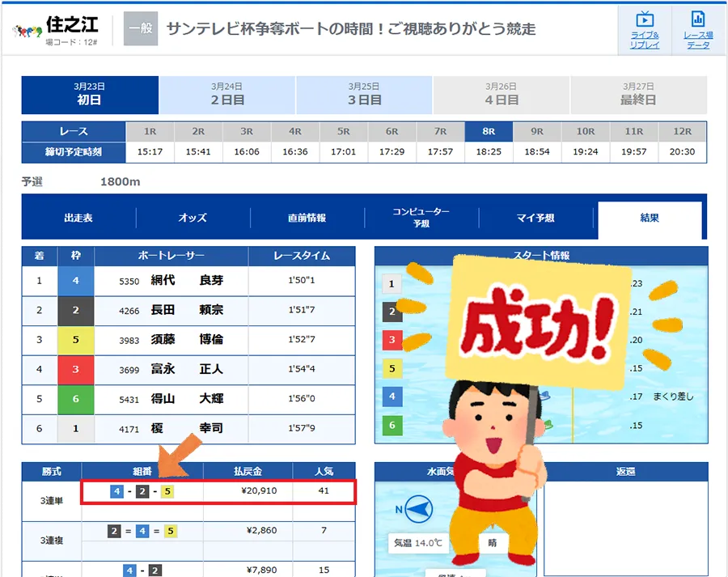The height and width of the screenshot is (577, 728).
Task: Click the red lane 3 badge for 富永正人
Action: pyautogui.click(x=75, y=369)
